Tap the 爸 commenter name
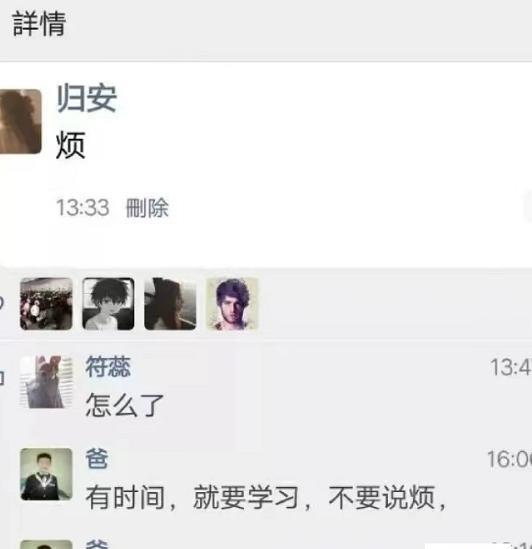This screenshot has width=532, height=549. coord(97,459)
